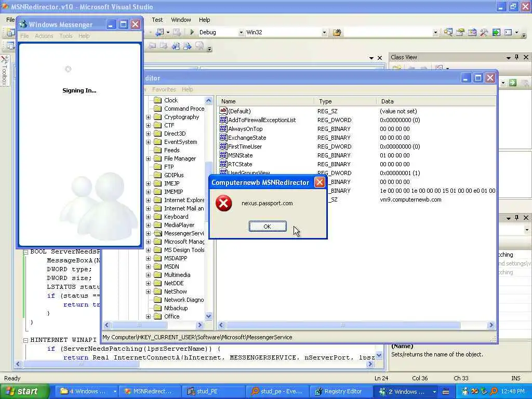Viewport: 532px width, 399px height.
Task: Click the Toolbox side tab
Action: click(4, 71)
